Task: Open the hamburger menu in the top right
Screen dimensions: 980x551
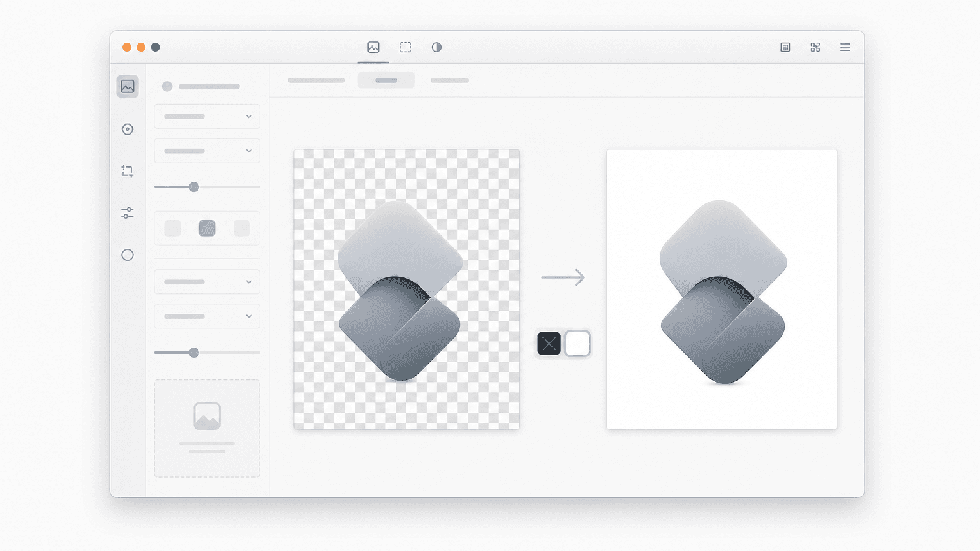Action: pyautogui.click(x=845, y=47)
